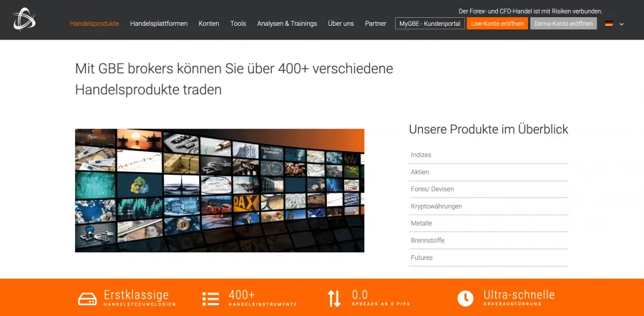Select Metalle product link

[x=488, y=224]
